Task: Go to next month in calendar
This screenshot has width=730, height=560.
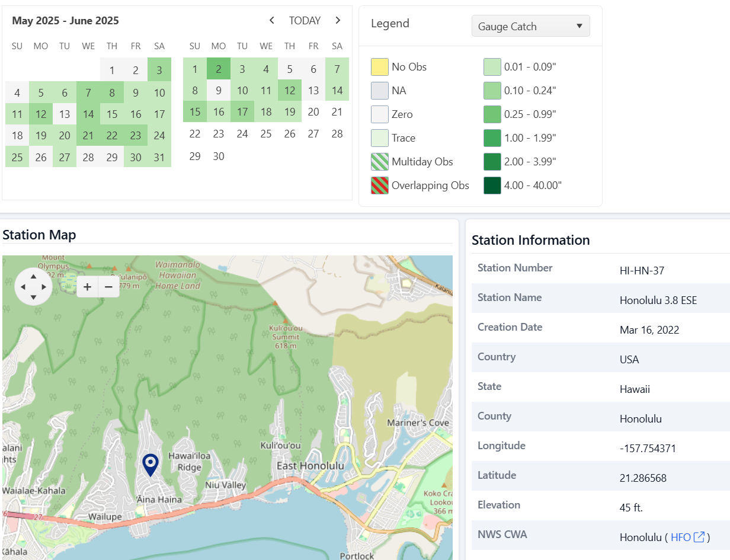Action: (x=338, y=20)
